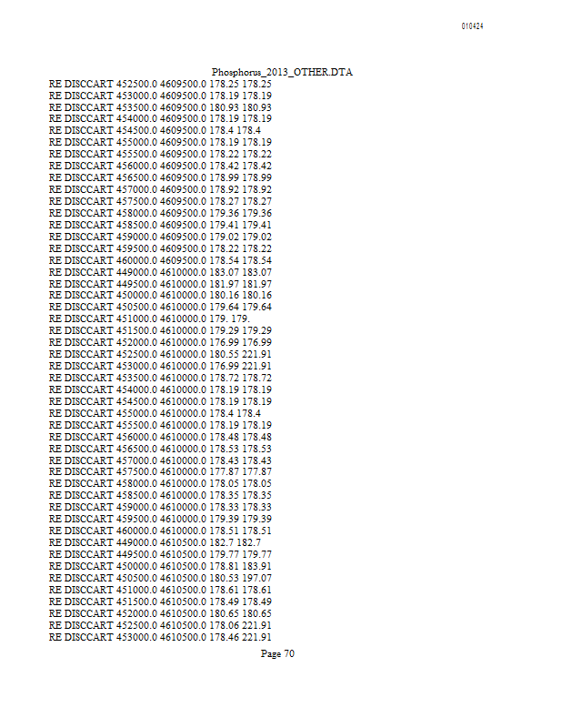The height and width of the screenshot is (728, 562).
Task: Click the row with 458500.0 4609500.0 179.41
Action: [160, 225]
